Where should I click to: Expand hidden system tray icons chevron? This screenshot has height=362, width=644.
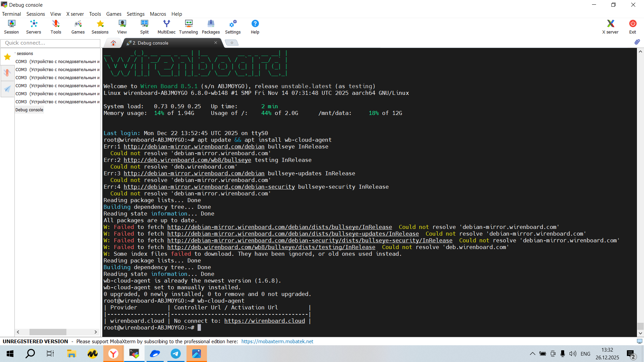coord(532,354)
